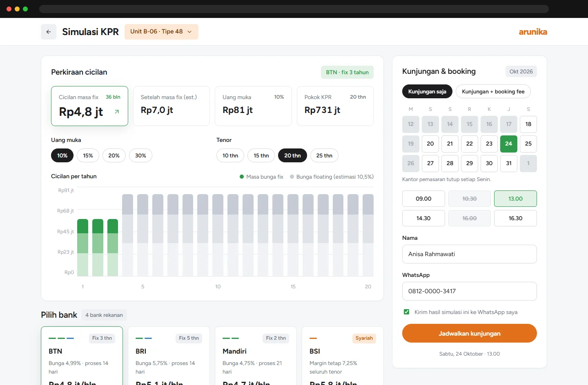
Task: Click the arunika logo
Action: click(x=533, y=32)
